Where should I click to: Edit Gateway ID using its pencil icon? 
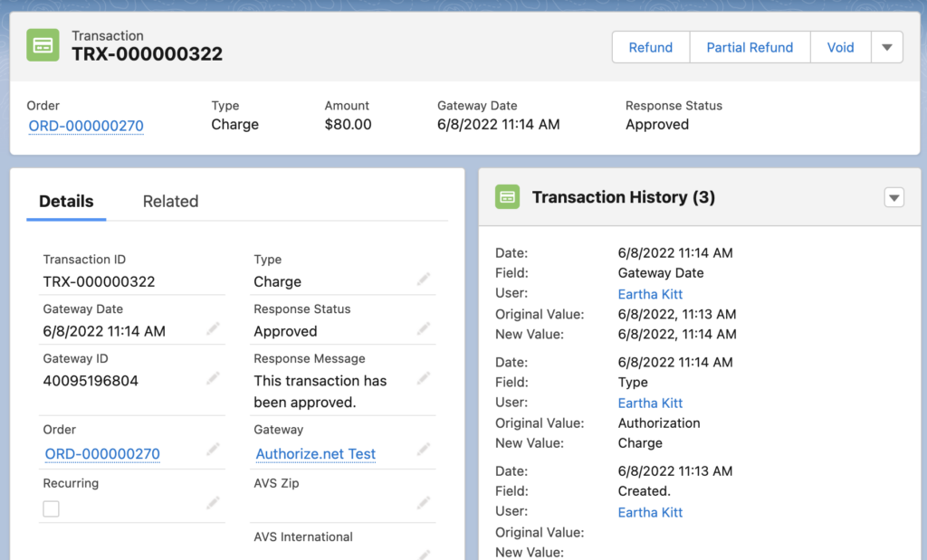tap(213, 378)
